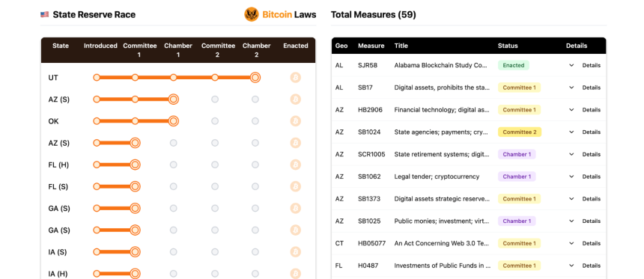The image size is (644, 279).
Task: Click the Enacted status badge for SJR58
Action: pyautogui.click(x=514, y=65)
